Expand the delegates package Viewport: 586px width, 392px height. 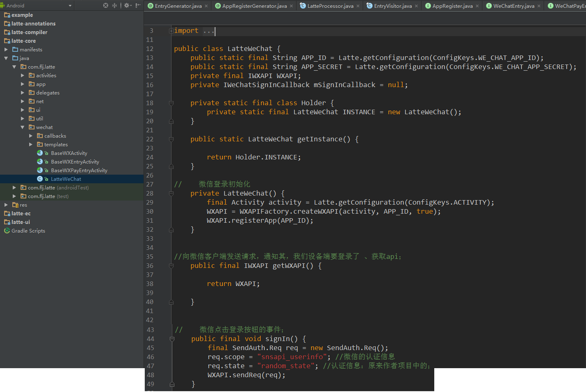pyautogui.click(x=23, y=92)
